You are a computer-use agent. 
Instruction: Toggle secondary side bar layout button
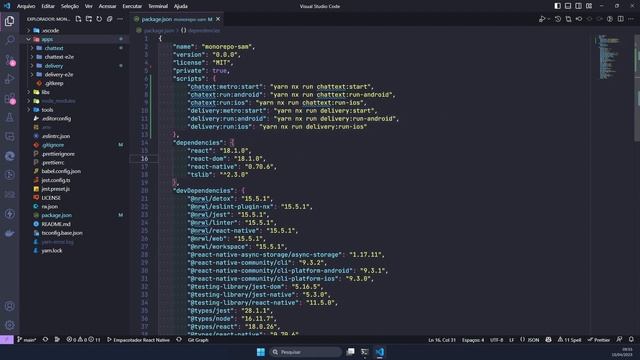click(578, 6)
